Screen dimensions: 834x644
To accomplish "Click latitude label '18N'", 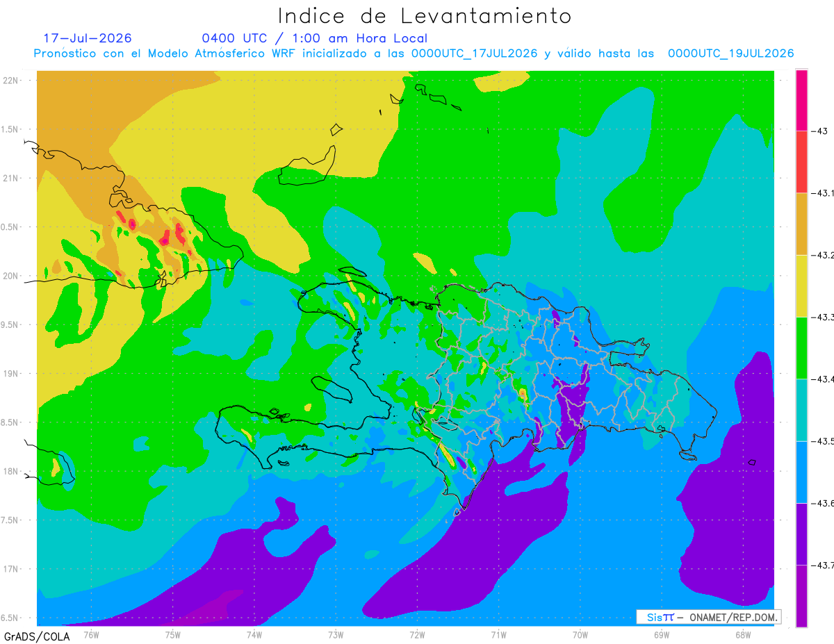I will 11,471.
